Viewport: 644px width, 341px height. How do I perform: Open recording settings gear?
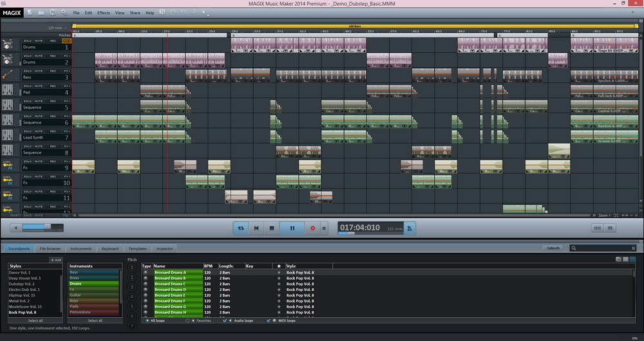[x=324, y=228]
